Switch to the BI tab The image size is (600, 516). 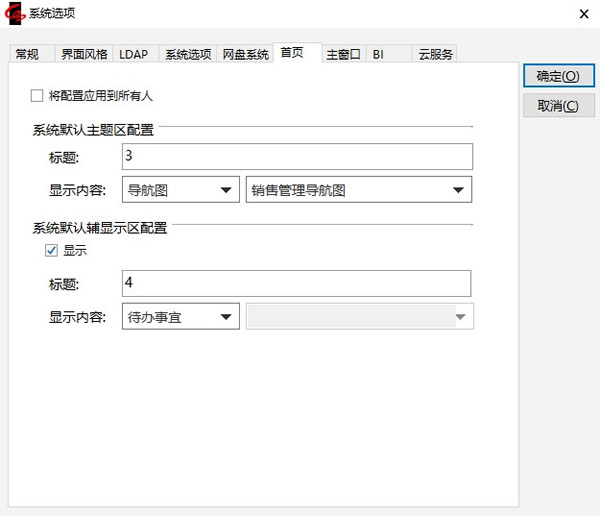tap(379, 55)
